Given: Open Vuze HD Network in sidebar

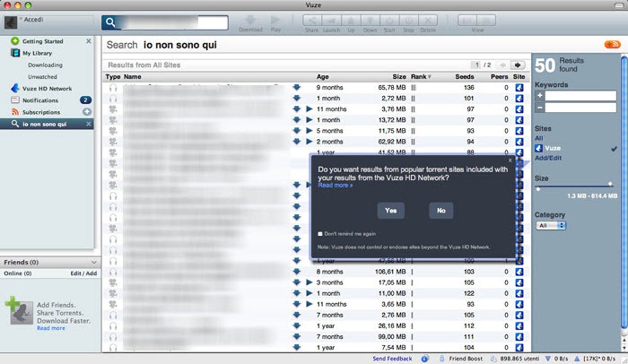Looking at the screenshot, I should coord(47,89).
